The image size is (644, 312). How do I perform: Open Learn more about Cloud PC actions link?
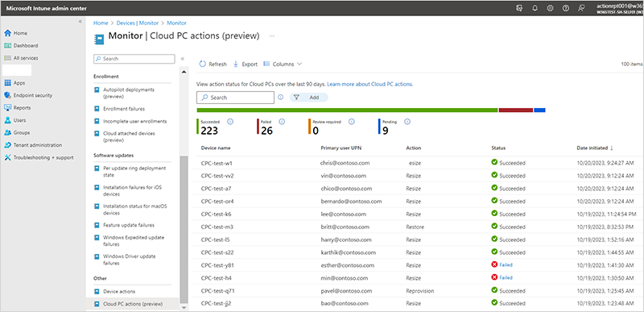[x=369, y=85]
